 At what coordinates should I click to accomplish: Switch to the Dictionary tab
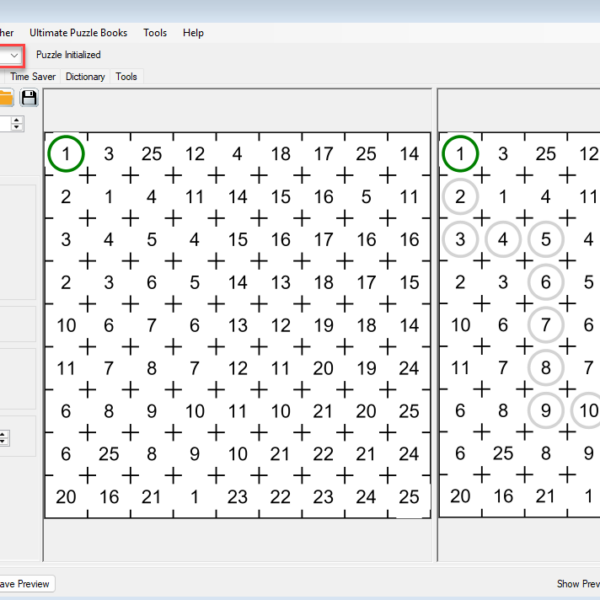(x=85, y=76)
